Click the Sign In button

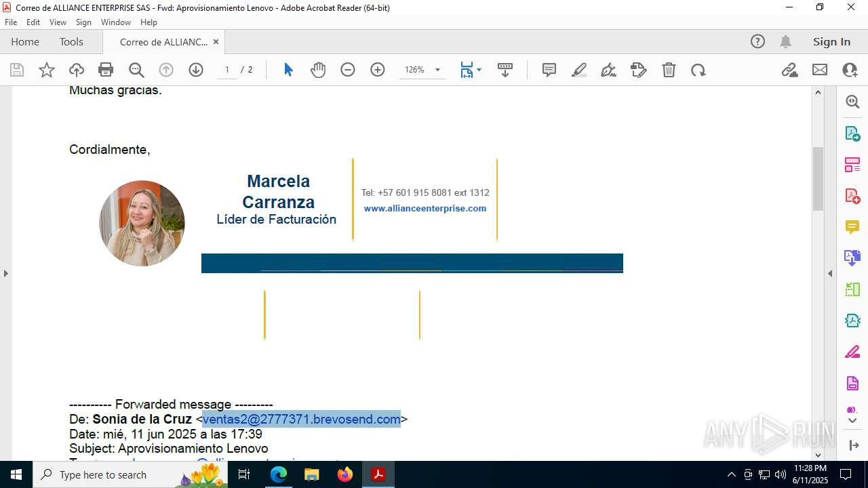pyautogui.click(x=831, y=41)
